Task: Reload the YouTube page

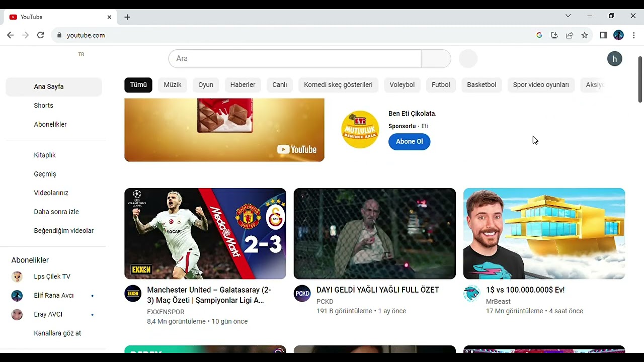Action: [41, 35]
